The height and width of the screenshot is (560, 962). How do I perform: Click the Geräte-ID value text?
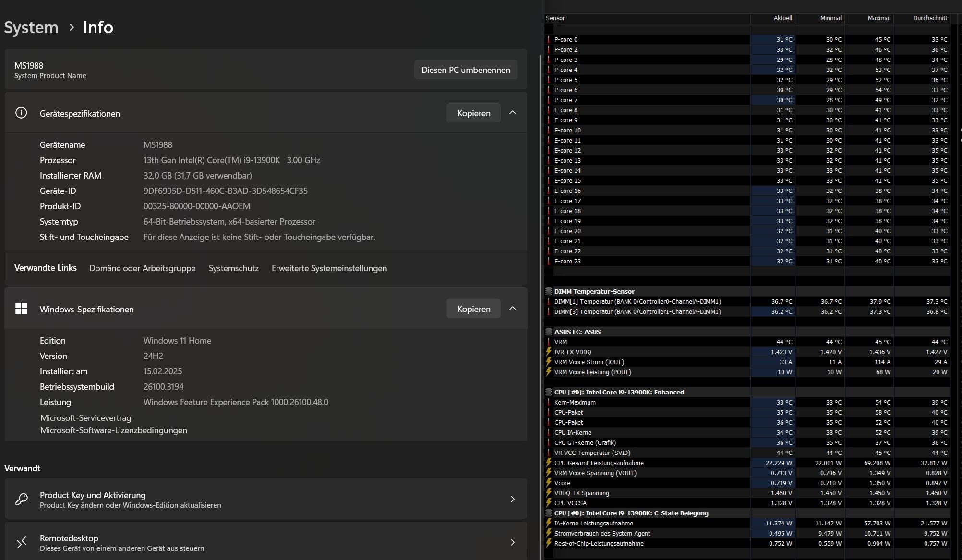226,191
